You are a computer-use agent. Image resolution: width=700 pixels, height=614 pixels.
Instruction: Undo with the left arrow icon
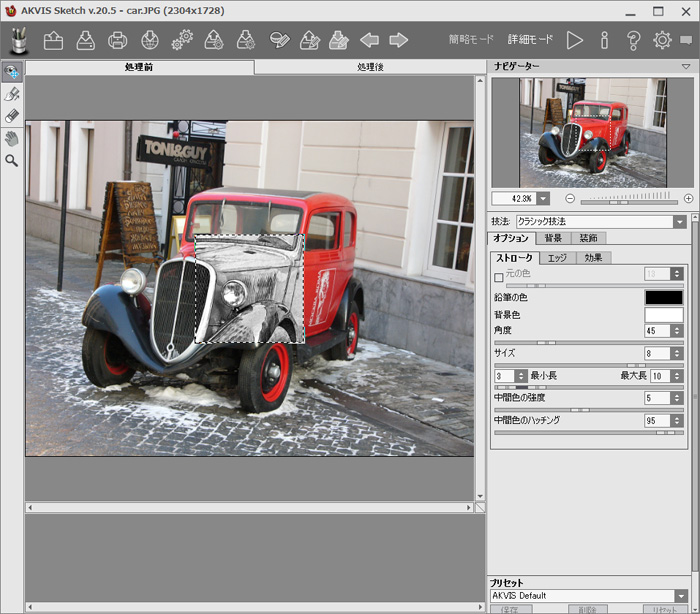(369, 40)
